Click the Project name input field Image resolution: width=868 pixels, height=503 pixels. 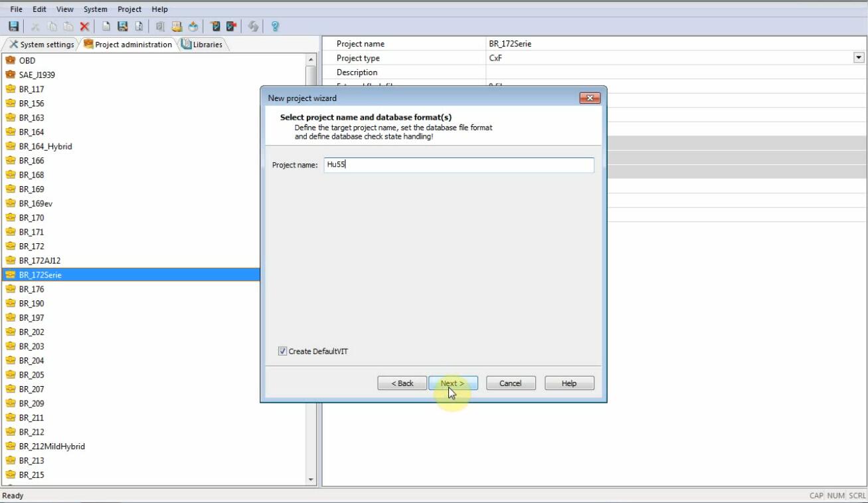click(458, 165)
